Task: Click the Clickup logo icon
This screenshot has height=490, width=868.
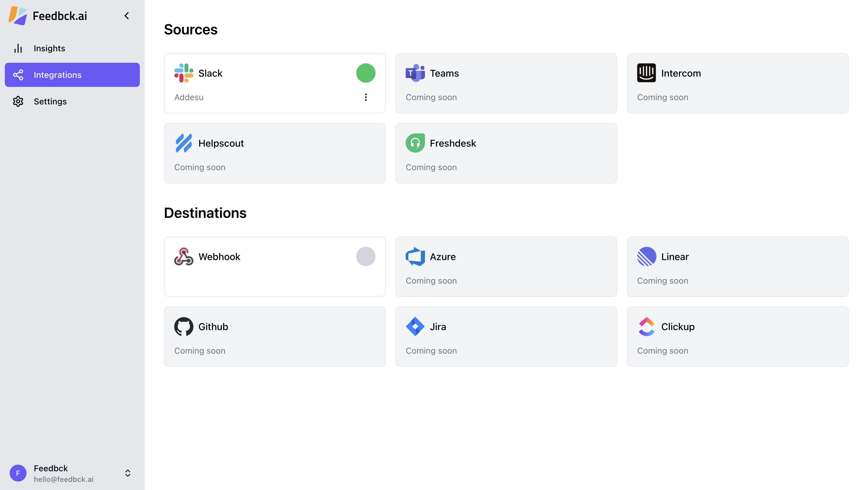Action: 646,326
